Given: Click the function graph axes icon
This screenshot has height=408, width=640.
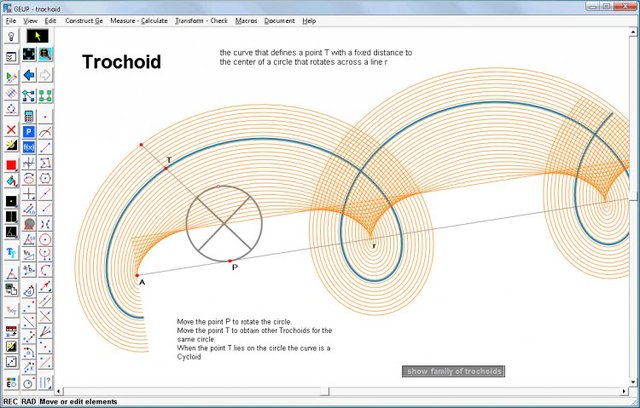Looking at the screenshot, I should point(29,163).
